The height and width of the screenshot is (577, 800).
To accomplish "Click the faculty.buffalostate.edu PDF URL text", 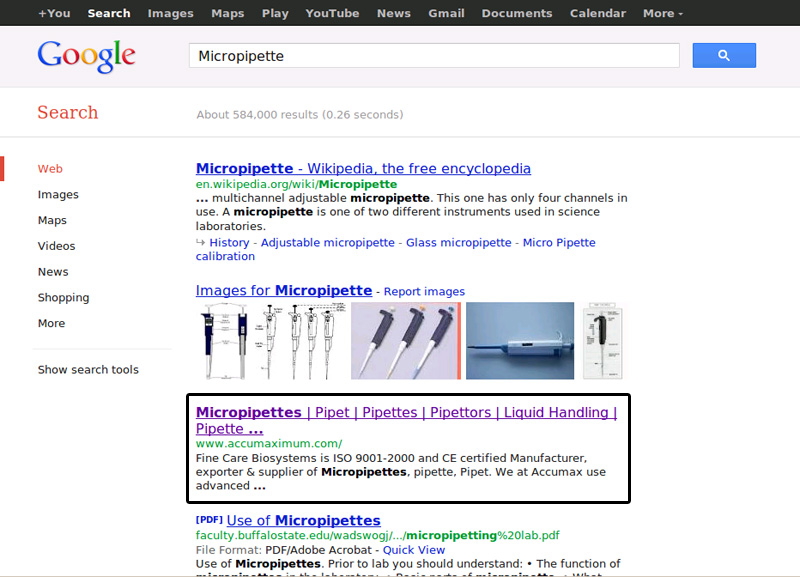I will click(378, 535).
